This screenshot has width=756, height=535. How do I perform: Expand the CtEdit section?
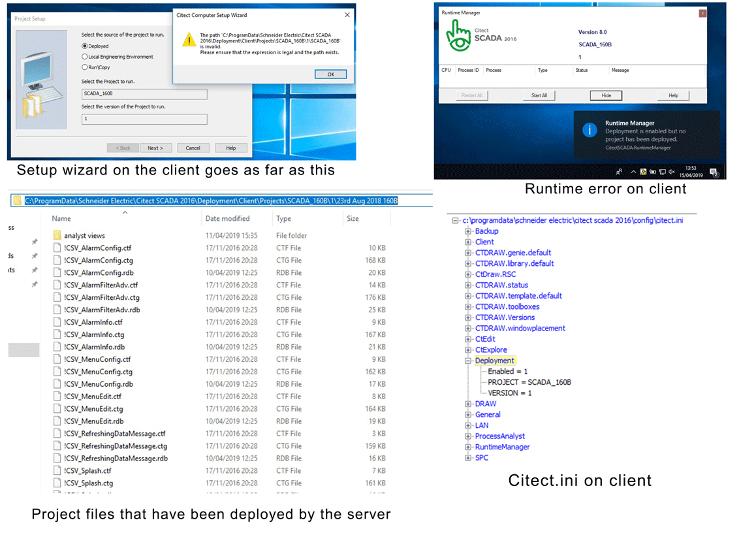(x=467, y=339)
